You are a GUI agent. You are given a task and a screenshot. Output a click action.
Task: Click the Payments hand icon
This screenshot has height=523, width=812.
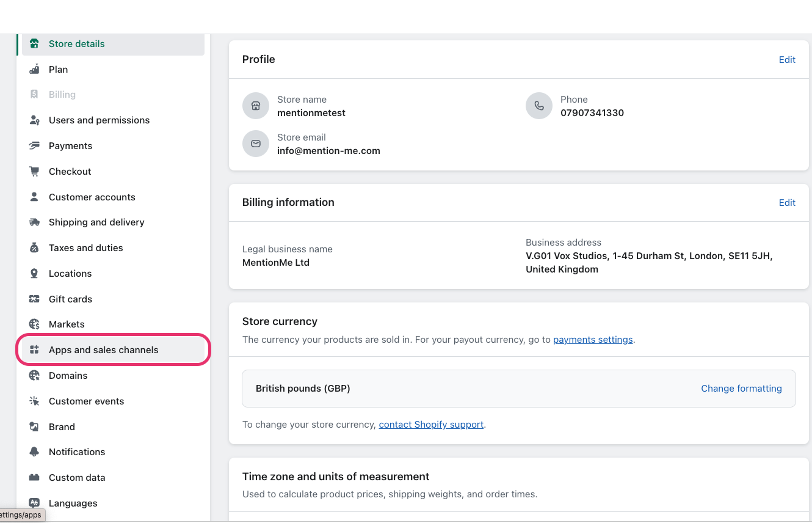(34, 146)
